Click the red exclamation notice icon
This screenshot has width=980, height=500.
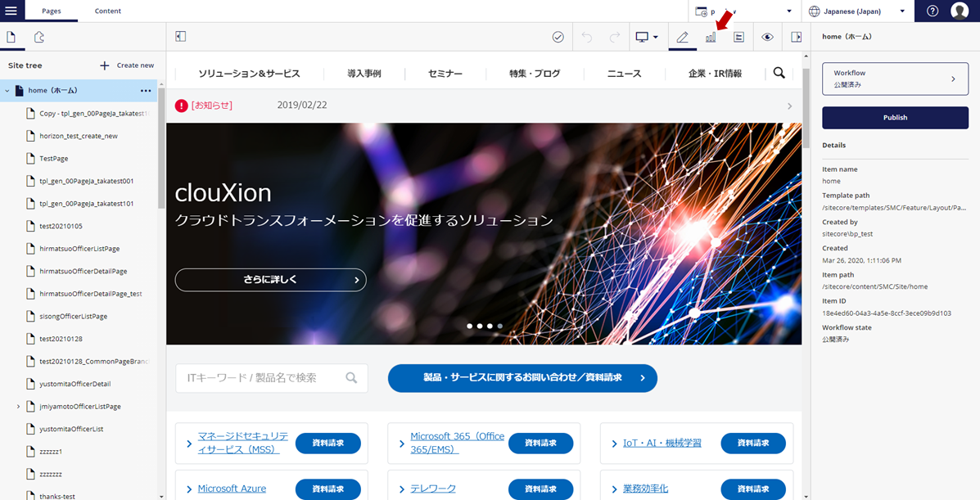(181, 106)
